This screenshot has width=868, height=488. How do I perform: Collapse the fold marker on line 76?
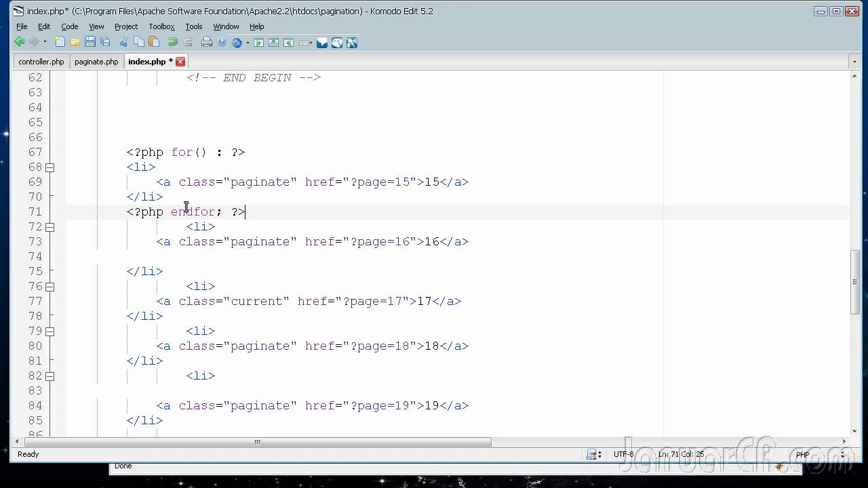pyautogui.click(x=50, y=286)
